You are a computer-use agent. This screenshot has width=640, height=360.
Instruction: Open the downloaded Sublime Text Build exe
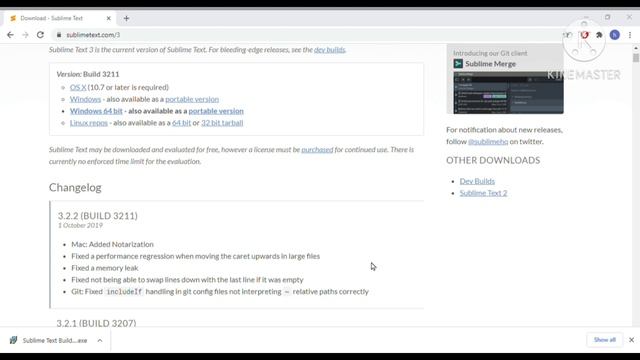click(55, 340)
